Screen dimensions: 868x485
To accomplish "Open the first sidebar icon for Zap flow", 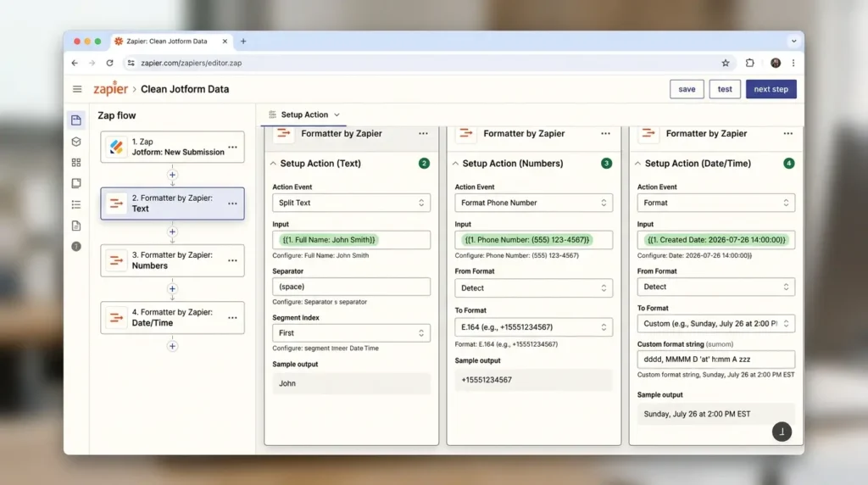I will (76, 120).
